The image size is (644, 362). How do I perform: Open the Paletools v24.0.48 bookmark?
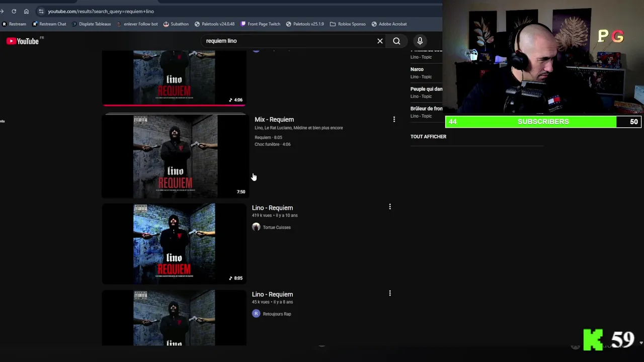point(215,24)
